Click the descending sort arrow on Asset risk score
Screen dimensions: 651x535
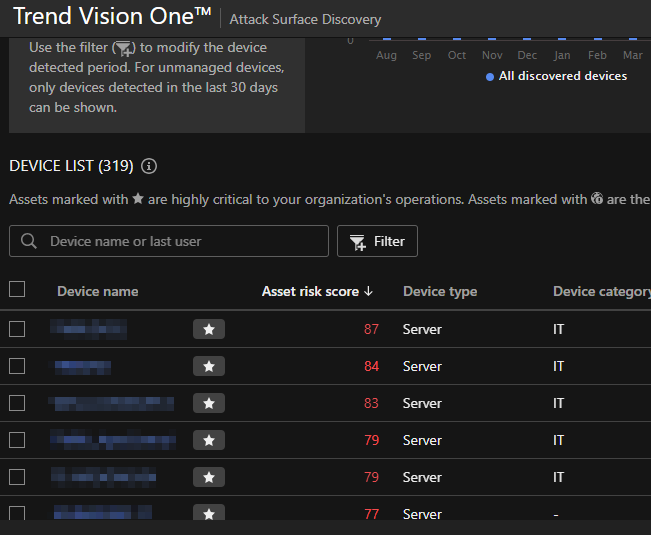(369, 291)
